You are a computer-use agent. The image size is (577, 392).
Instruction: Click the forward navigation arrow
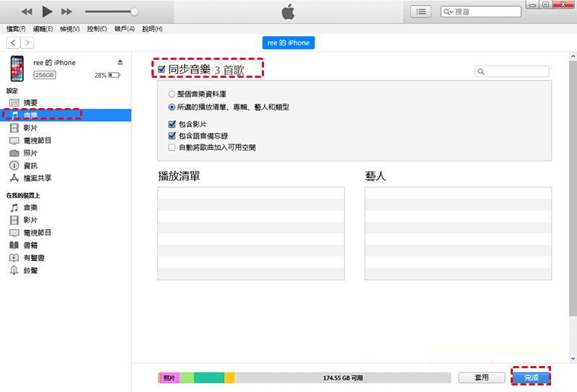[27, 43]
